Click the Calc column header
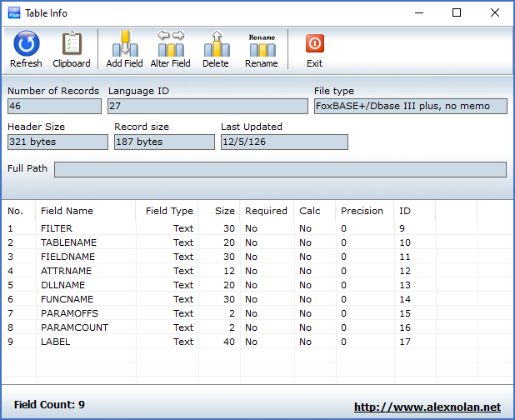This screenshot has width=515, height=420. [315, 211]
